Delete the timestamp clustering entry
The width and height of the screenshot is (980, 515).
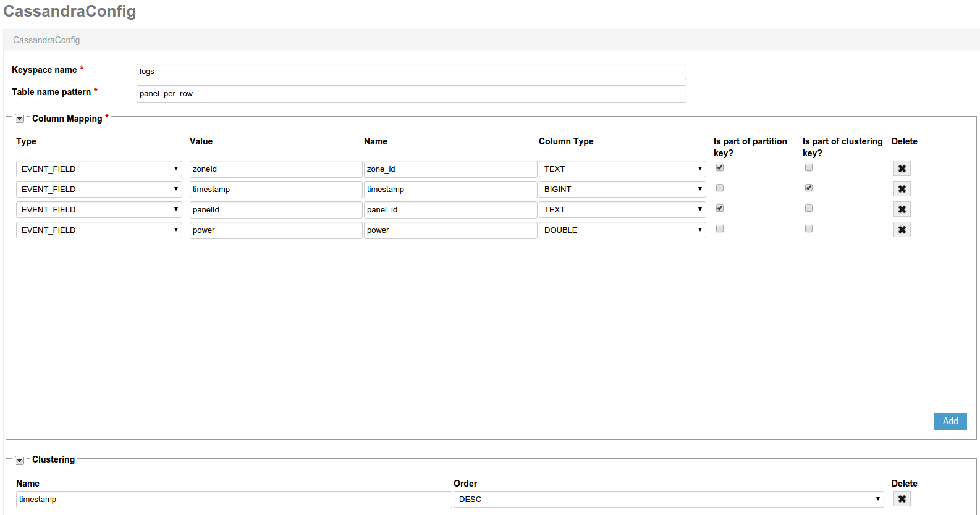[x=902, y=499]
